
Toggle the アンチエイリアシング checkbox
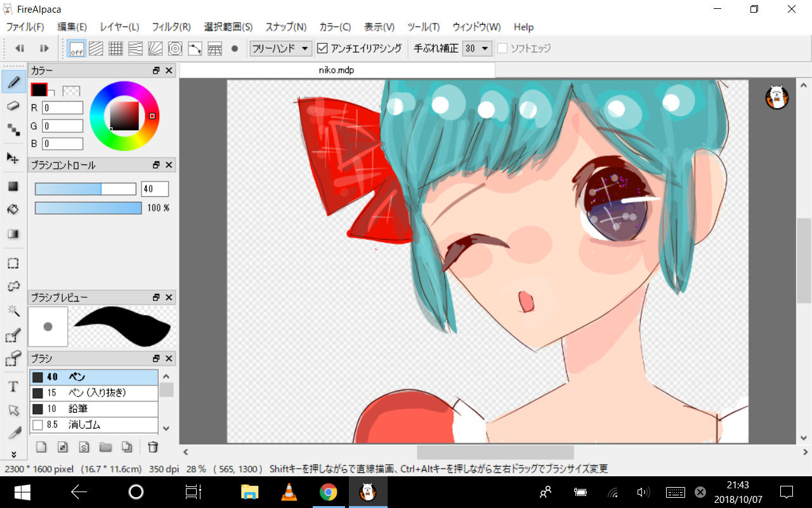point(322,48)
